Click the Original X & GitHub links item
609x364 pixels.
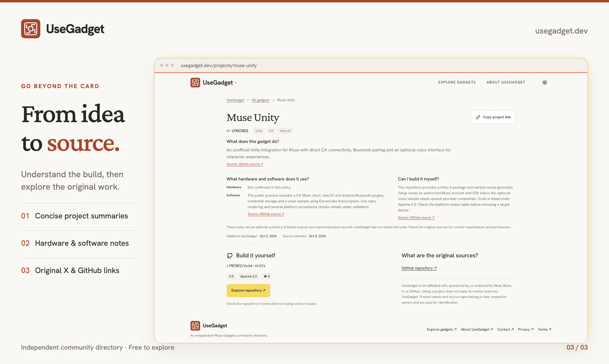coord(70,270)
